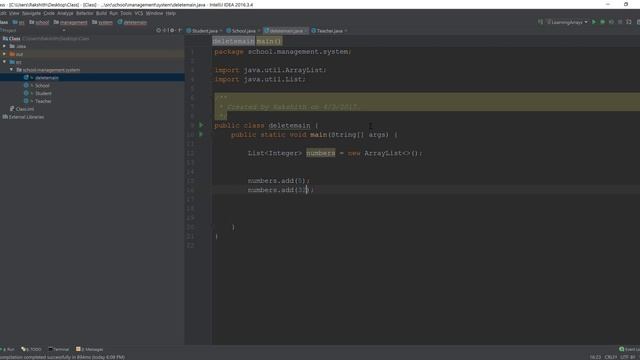Viewport: 640px width, 360px height.
Task: Open the Event Log in the status bar
Action: (629, 349)
